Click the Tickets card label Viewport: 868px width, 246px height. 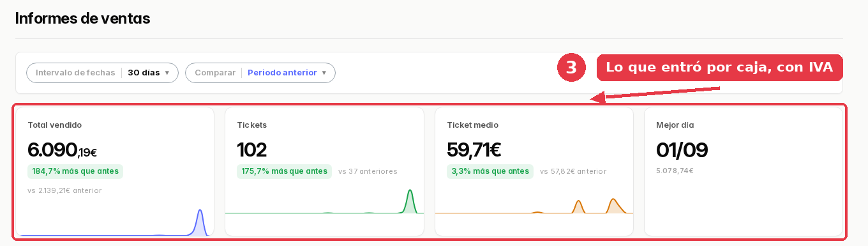[x=251, y=125]
